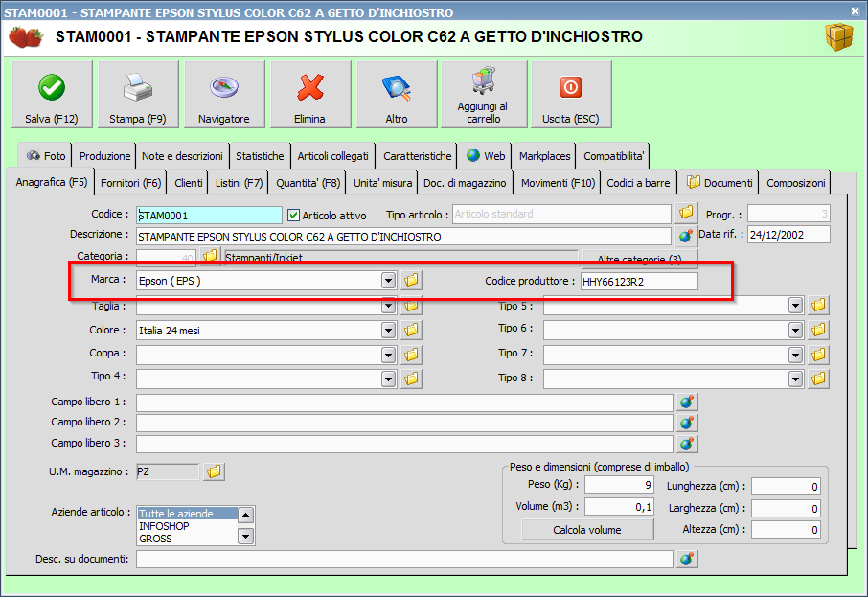Screen dimensions: 868x597
Task: Click the Calcola volume button
Action: (x=586, y=530)
